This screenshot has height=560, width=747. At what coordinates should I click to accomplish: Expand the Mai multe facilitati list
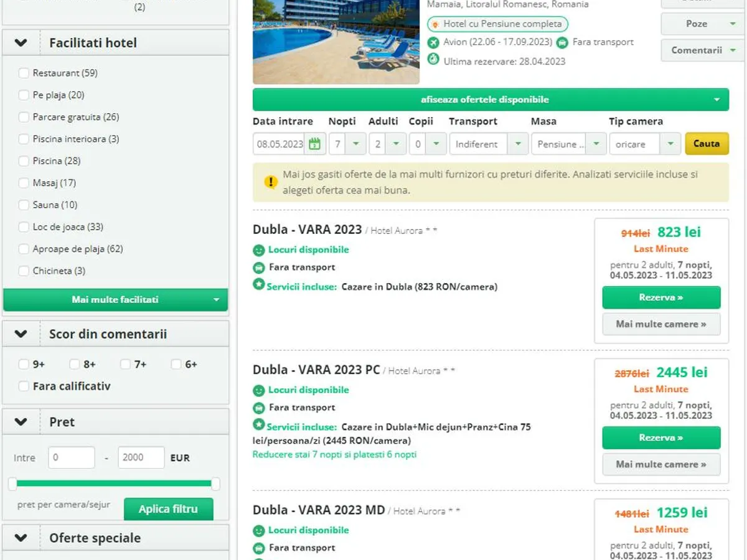click(115, 300)
